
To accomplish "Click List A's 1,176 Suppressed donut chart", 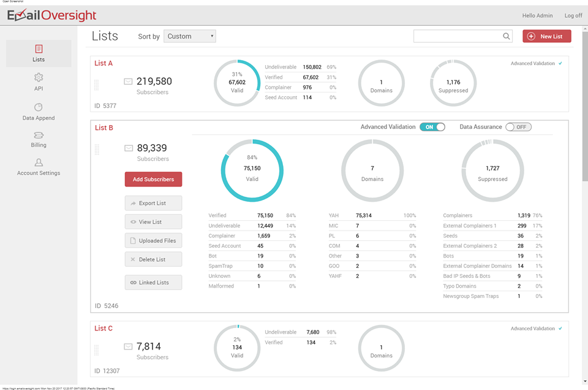I will (x=453, y=83).
